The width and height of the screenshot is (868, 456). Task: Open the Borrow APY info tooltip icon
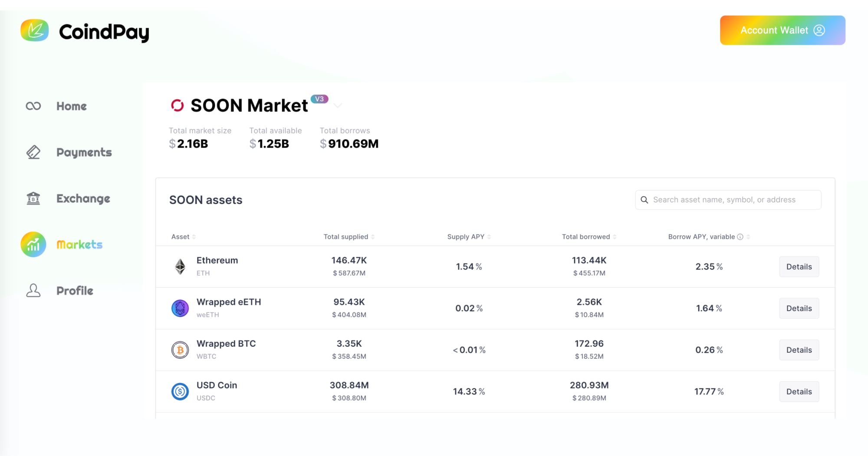pos(741,236)
